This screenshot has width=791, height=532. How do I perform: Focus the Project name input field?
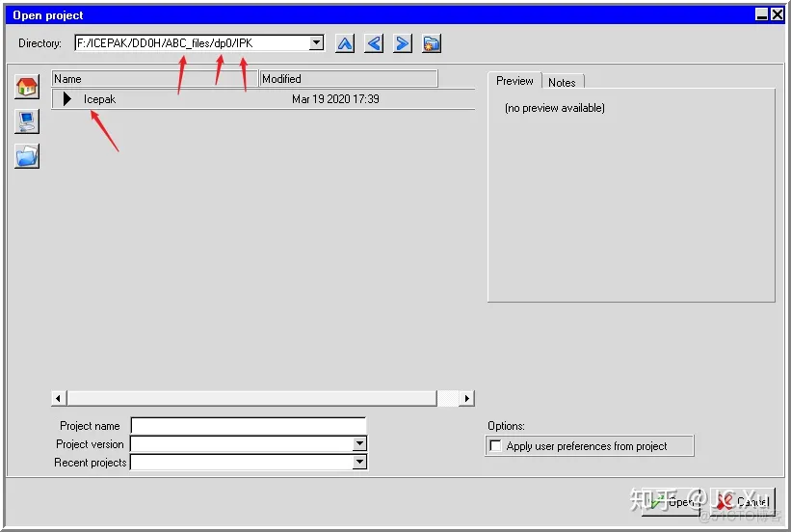pos(248,425)
